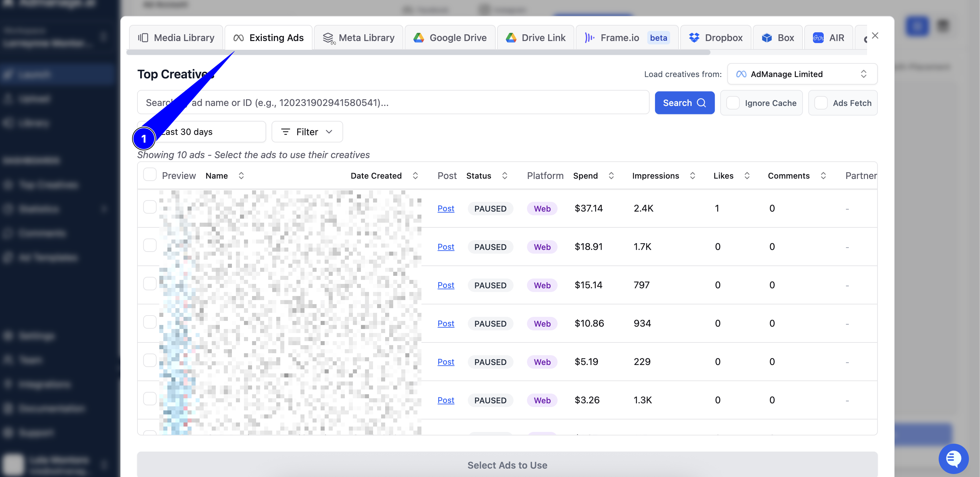Enable the Ignore Cache checkbox
Screen dimensions: 980x477
(x=733, y=103)
